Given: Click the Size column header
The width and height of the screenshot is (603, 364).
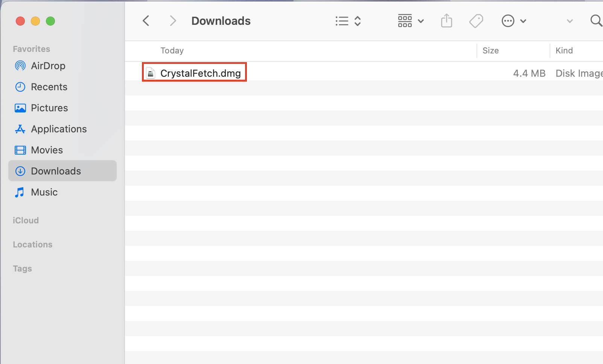Looking at the screenshot, I should click(x=490, y=50).
